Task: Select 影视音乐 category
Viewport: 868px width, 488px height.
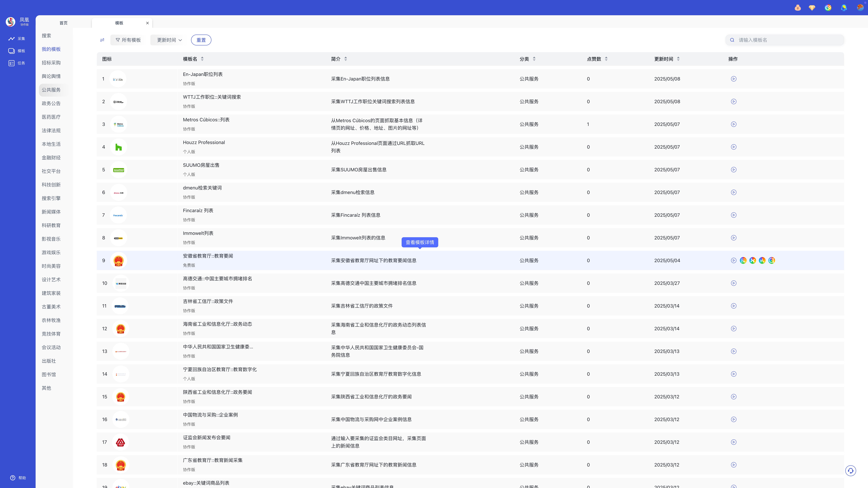Action: pyautogui.click(x=51, y=239)
